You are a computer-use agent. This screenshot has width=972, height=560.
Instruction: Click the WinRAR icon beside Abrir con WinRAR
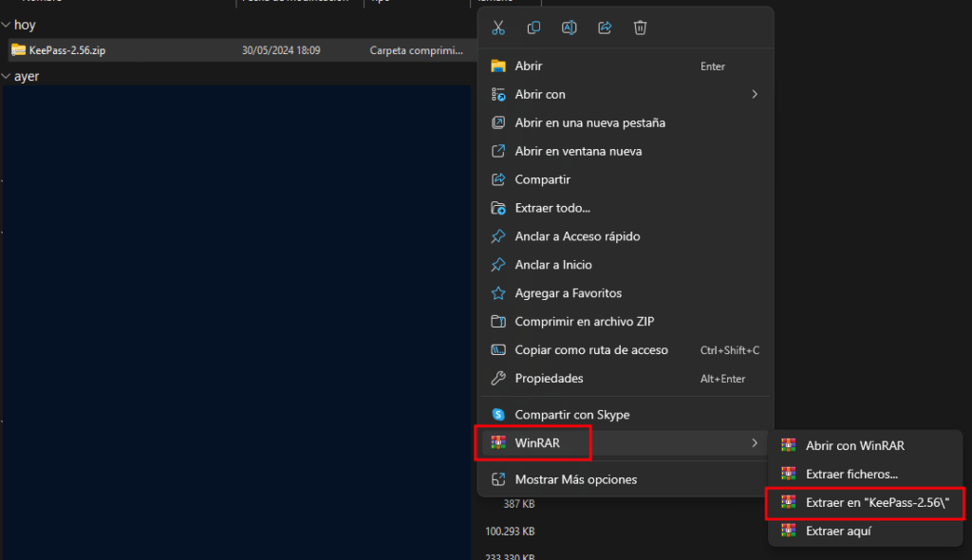[789, 445]
